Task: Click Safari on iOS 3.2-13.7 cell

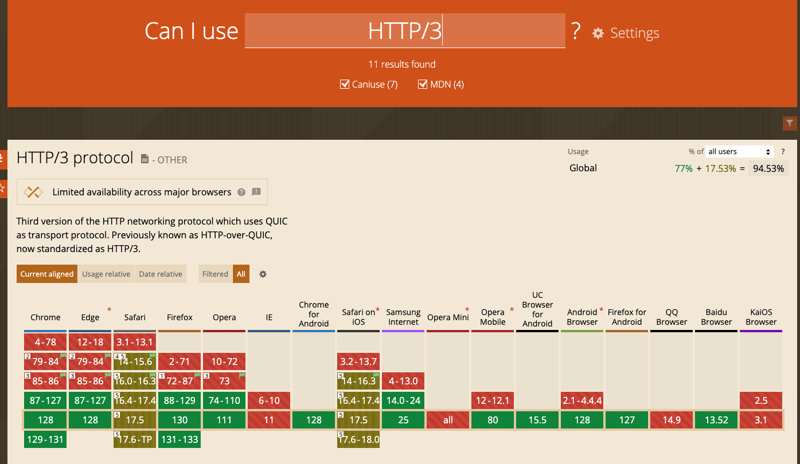Action: tap(359, 361)
